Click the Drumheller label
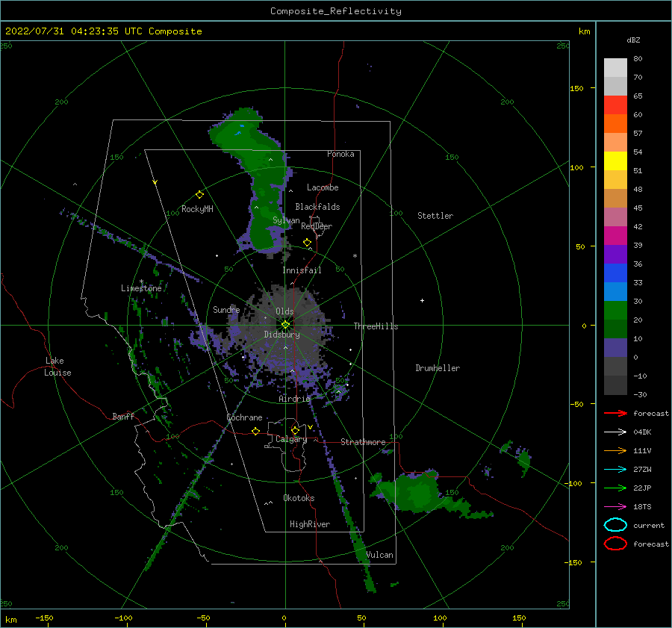The image size is (672, 628). coord(438,368)
